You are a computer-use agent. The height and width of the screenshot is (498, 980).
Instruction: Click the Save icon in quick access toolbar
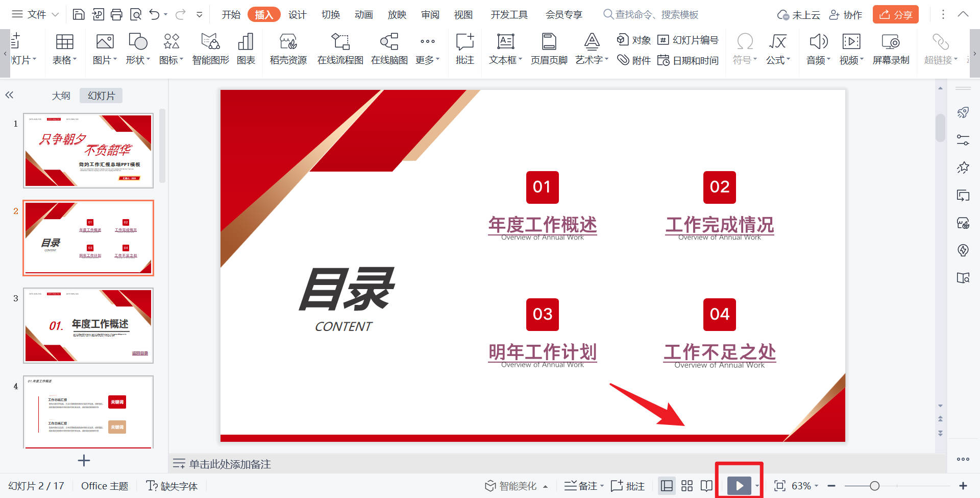79,14
